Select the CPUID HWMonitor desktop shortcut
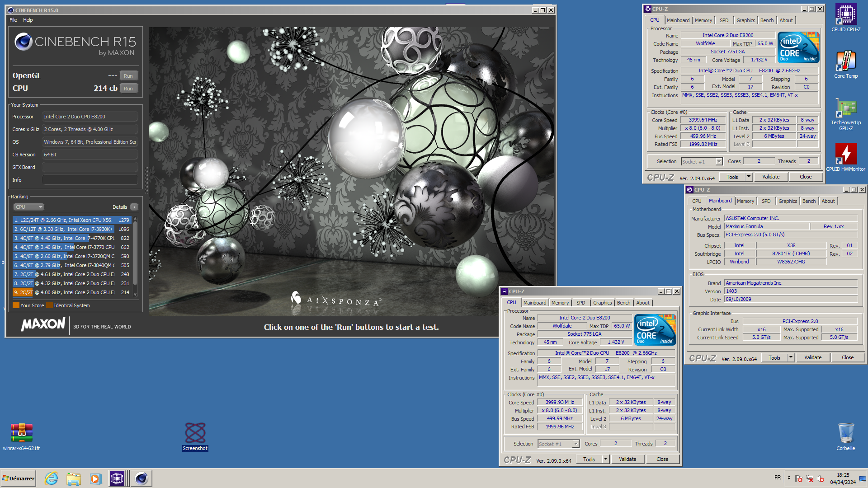868x488 pixels. pyautogui.click(x=846, y=157)
